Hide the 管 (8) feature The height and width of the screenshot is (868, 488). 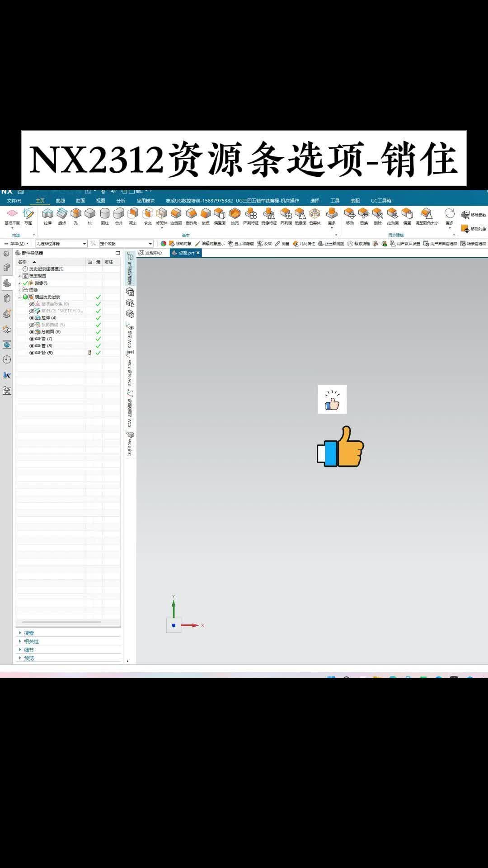click(32, 346)
